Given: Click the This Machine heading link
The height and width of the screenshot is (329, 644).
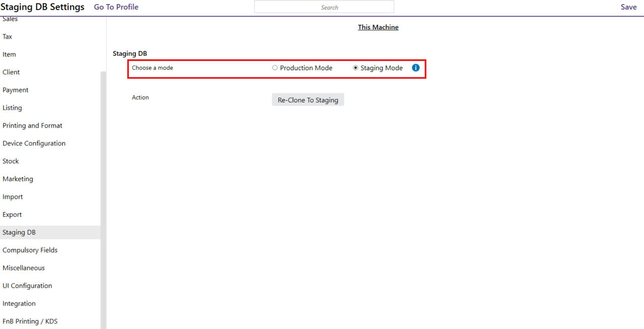Looking at the screenshot, I should (378, 27).
